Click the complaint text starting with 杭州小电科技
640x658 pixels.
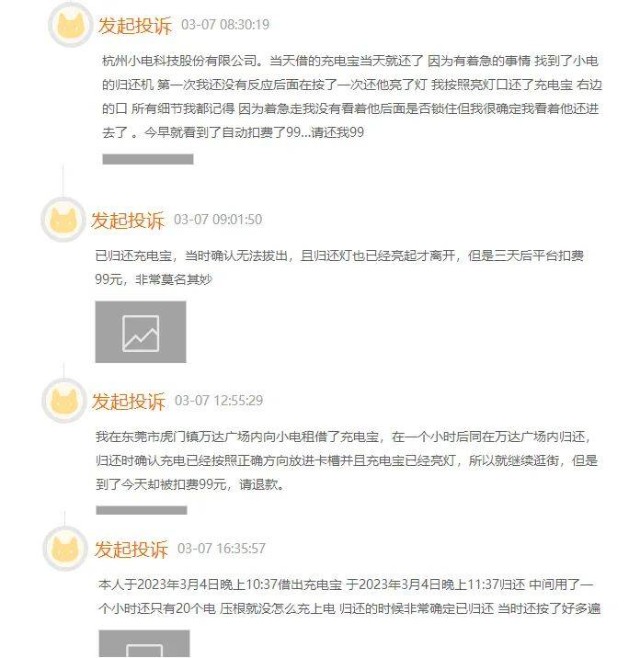(352, 97)
